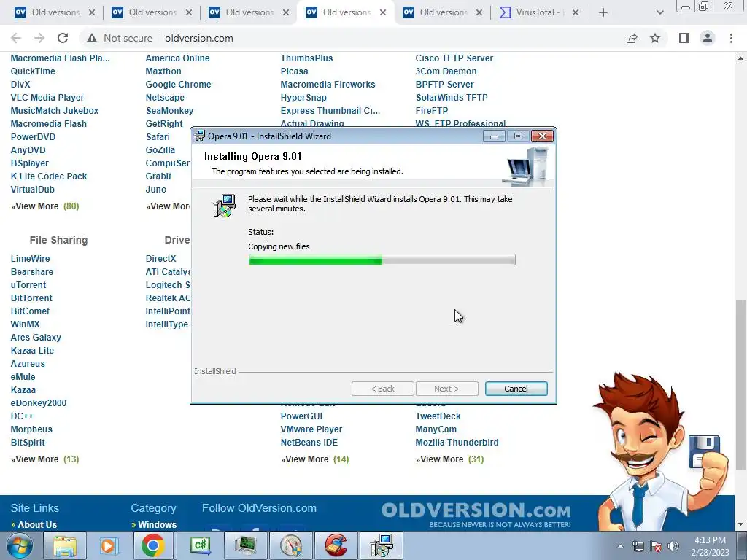This screenshot has width=747, height=560.
Task: Open the Windows Start button
Action: tap(20, 545)
